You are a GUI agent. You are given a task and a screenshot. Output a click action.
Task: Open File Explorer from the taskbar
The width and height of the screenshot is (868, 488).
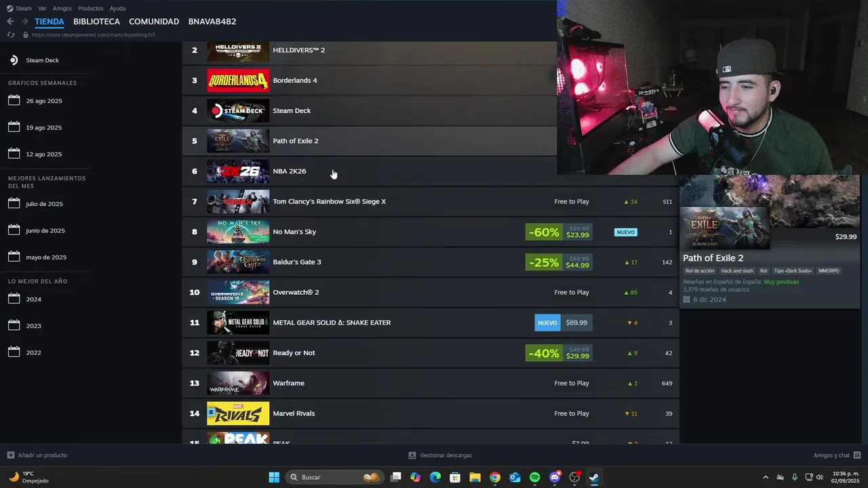(x=475, y=477)
